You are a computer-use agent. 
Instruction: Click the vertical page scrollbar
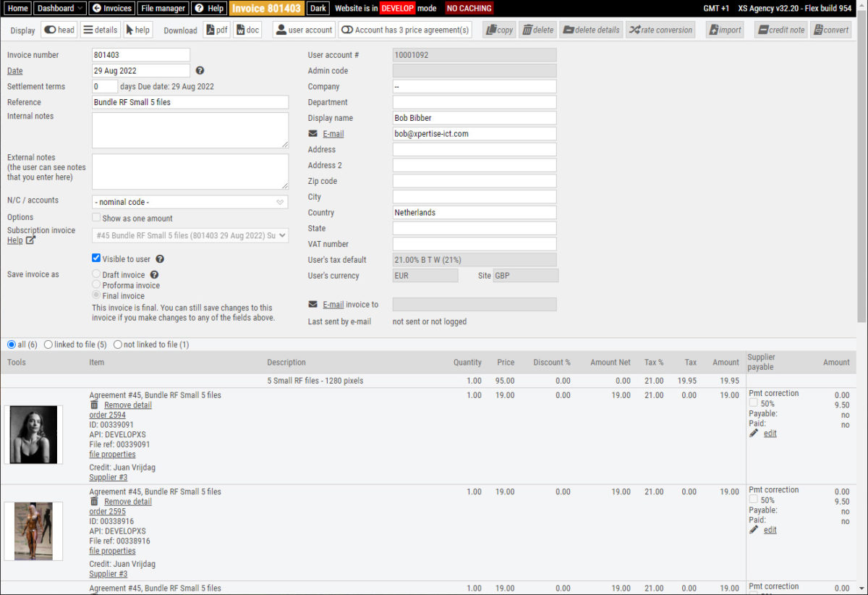click(x=861, y=217)
